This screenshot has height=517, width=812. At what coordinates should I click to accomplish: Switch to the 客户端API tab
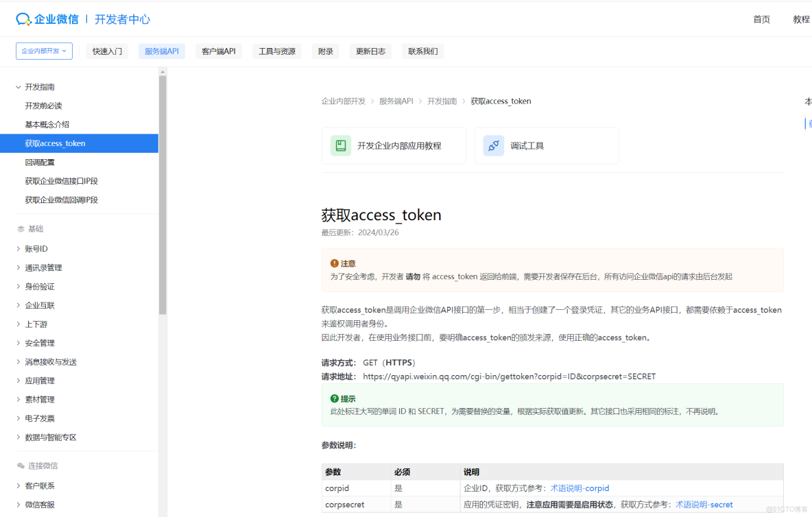219,51
